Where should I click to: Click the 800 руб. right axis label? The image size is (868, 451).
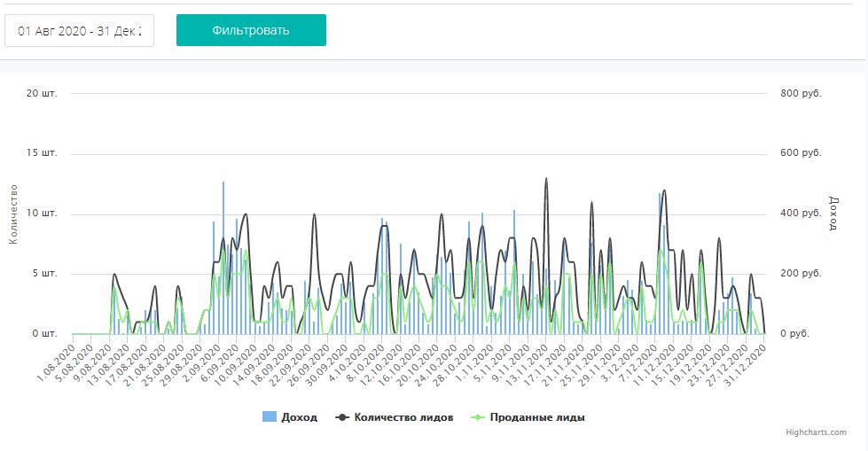[x=801, y=93]
